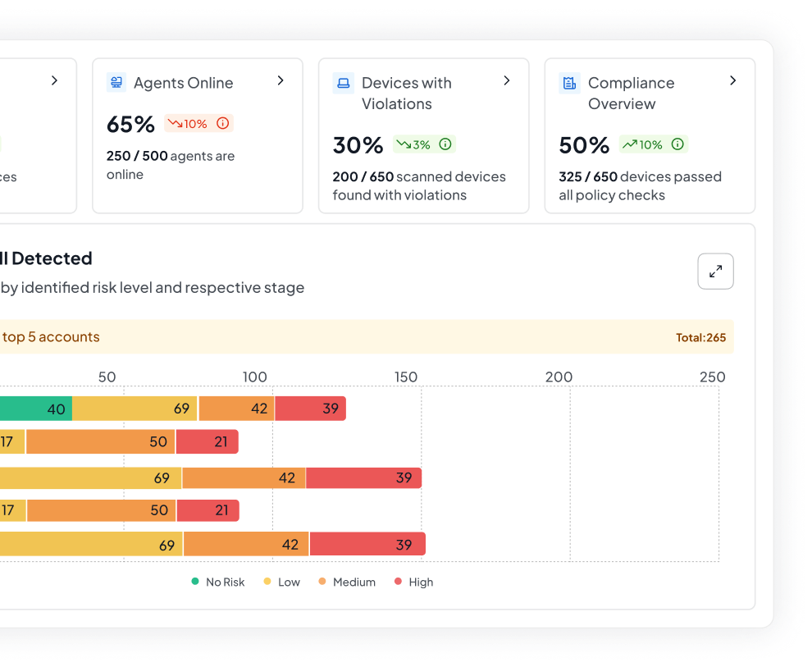The image size is (812, 667).
Task: Click the green 40 bar segment
Action: 36,409
